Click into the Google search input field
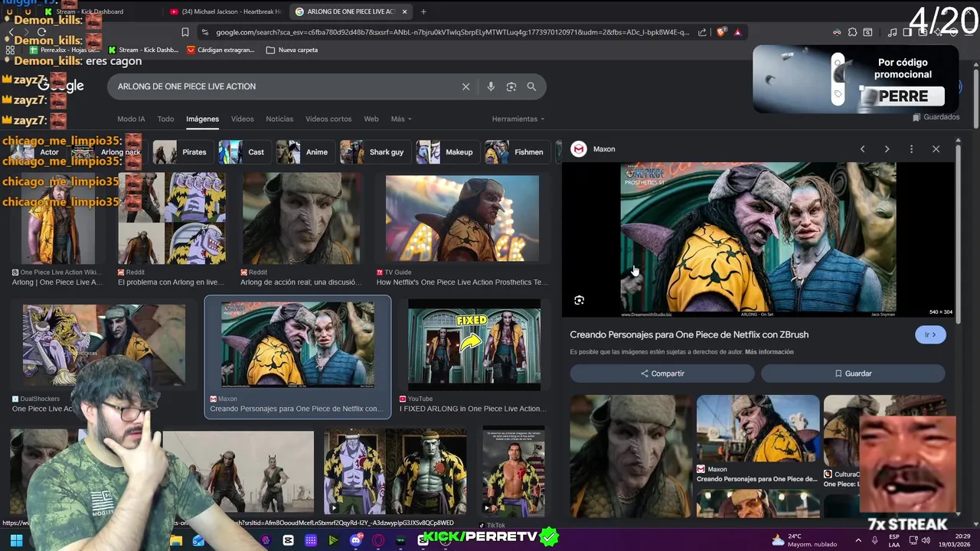Viewport: 980px width, 551px height. pyautogui.click(x=283, y=86)
